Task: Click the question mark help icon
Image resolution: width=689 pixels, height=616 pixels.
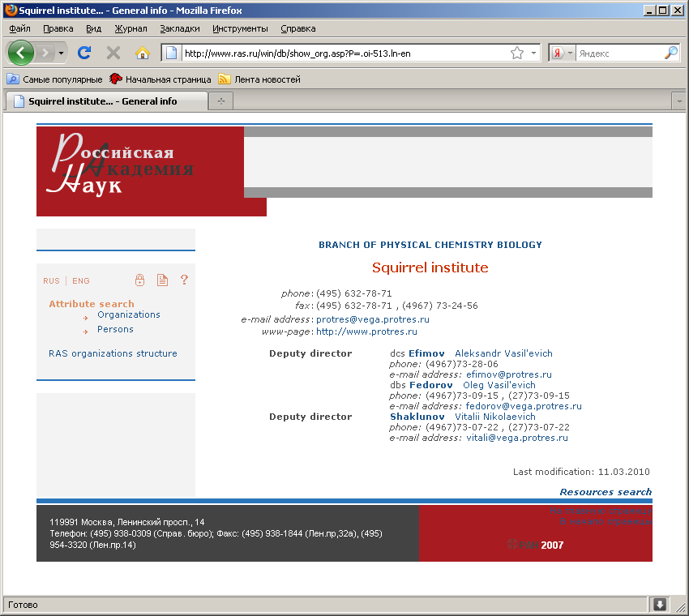Action: tap(184, 280)
